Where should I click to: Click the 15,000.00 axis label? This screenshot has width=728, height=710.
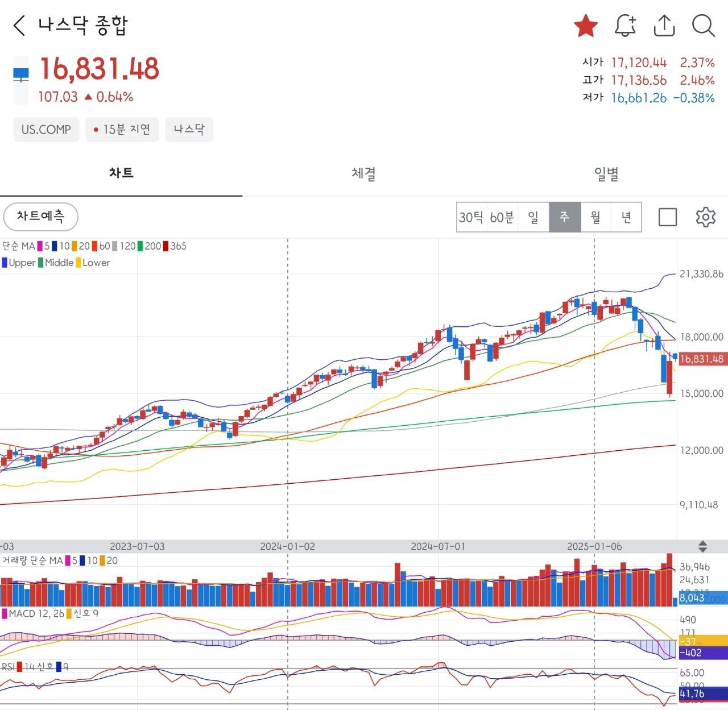coord(701,393)
